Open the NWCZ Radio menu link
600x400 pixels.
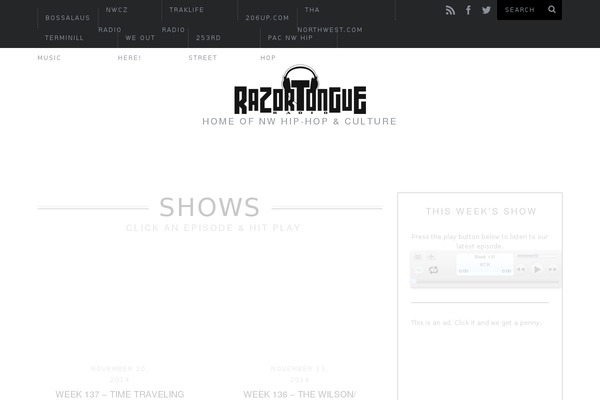click(x=113, y=20)
